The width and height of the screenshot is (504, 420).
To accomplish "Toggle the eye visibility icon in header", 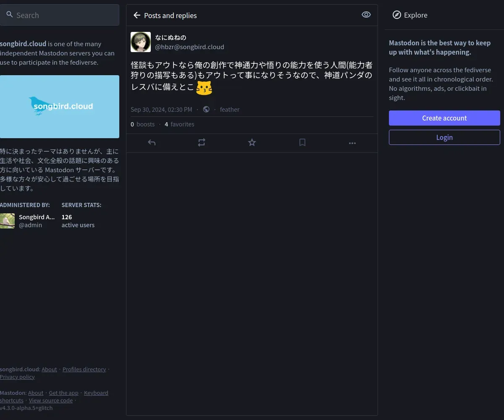I will [x=366, y=15].
